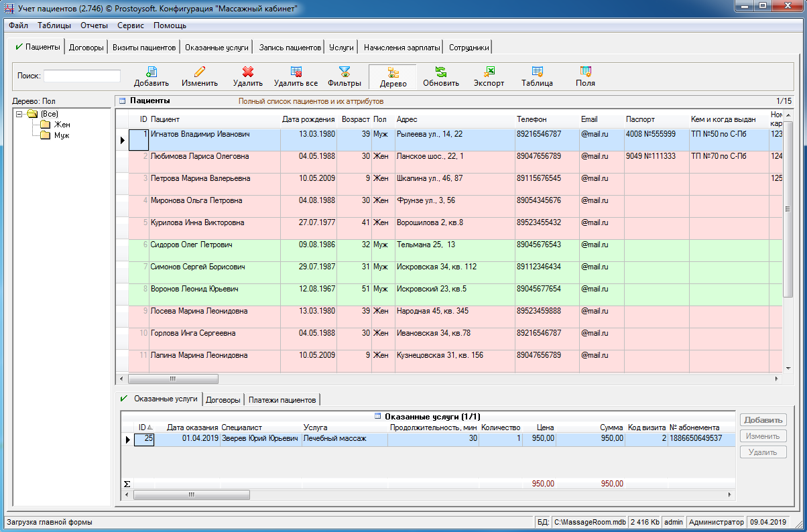
Task: Click the Удалить все toolbar icon
Action: [x=296, y=72]
